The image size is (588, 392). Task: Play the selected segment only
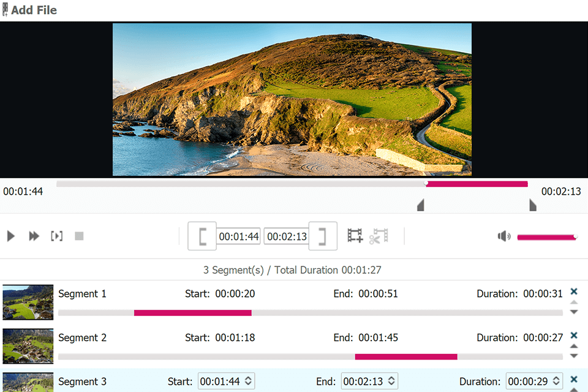click(x=57, y=236)
